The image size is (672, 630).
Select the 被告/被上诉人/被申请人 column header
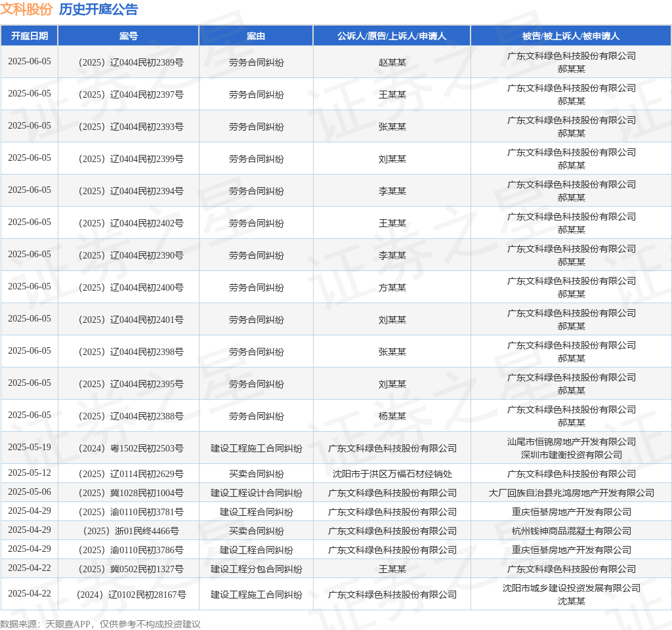pos(571,36)
